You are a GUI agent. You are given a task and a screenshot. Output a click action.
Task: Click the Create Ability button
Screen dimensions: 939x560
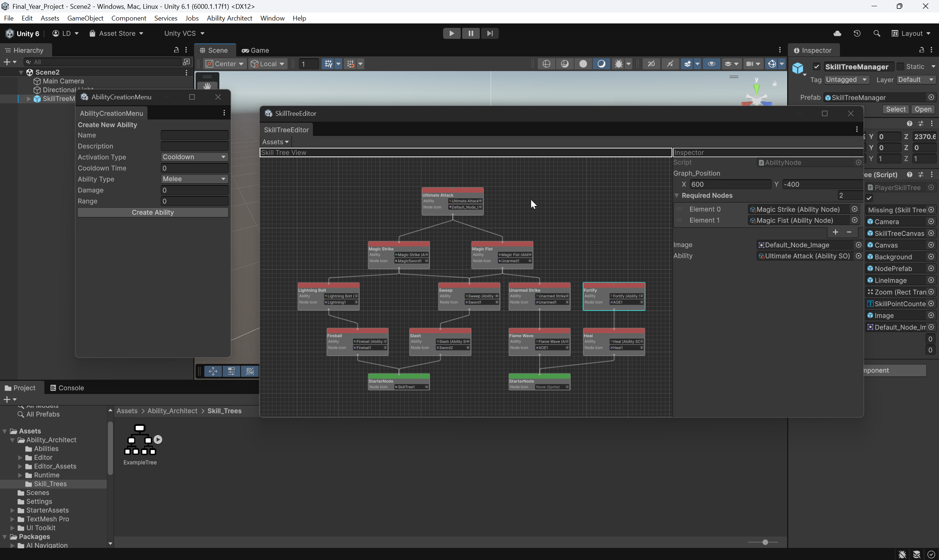click(153, 213)
